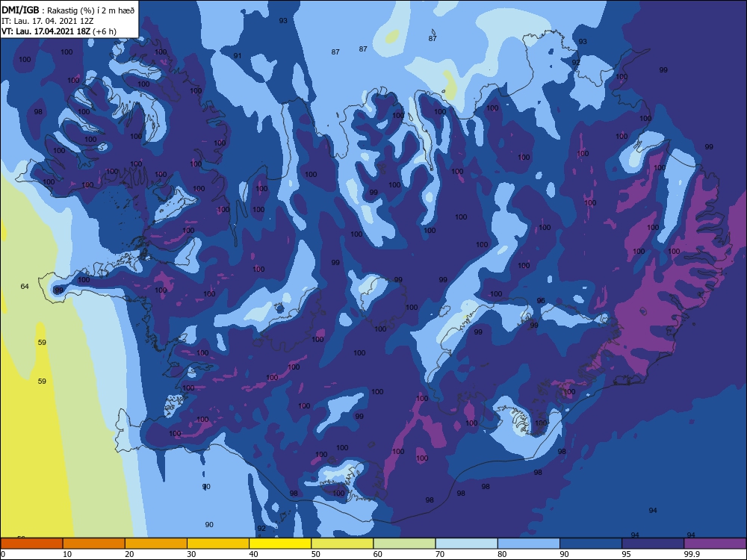This screenshot has width=747, height=560.
Task: Click the legend scale label "30"
Action: click(191, 554)
